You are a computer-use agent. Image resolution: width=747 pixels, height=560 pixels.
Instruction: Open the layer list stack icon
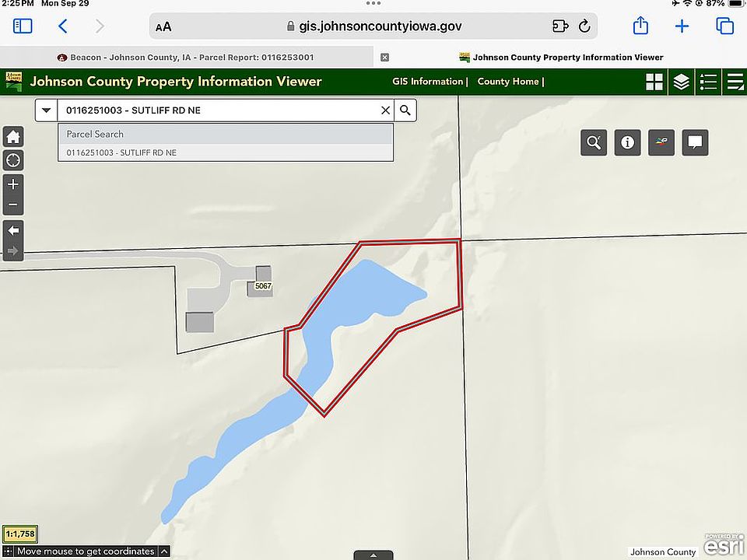point(682,82)
